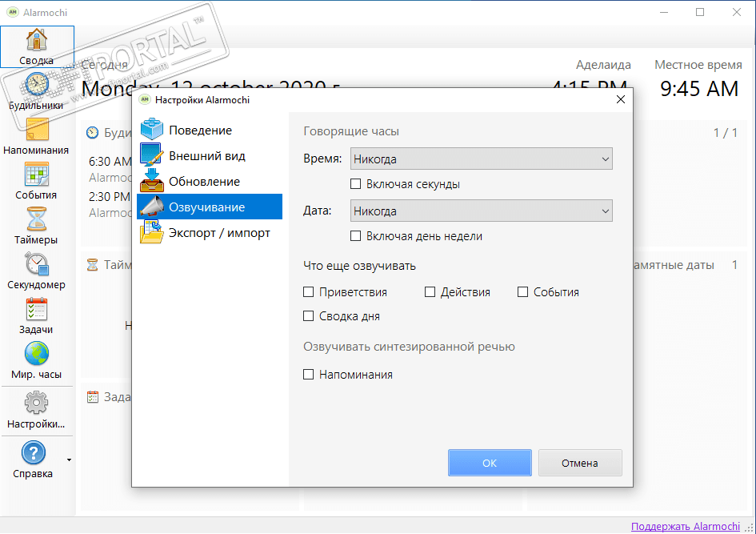Check the События checkbox in the dialog
756x534 pixels.
522,292
